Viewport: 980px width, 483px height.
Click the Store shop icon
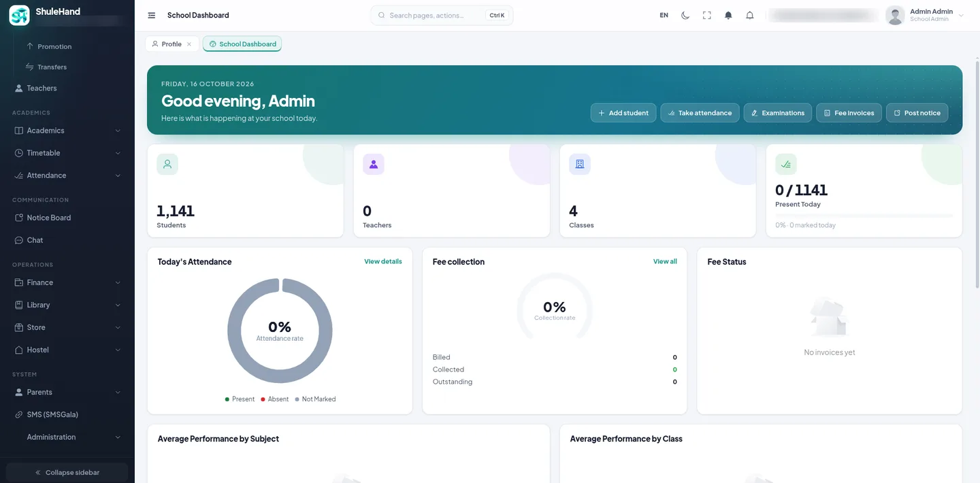[19, 327]
